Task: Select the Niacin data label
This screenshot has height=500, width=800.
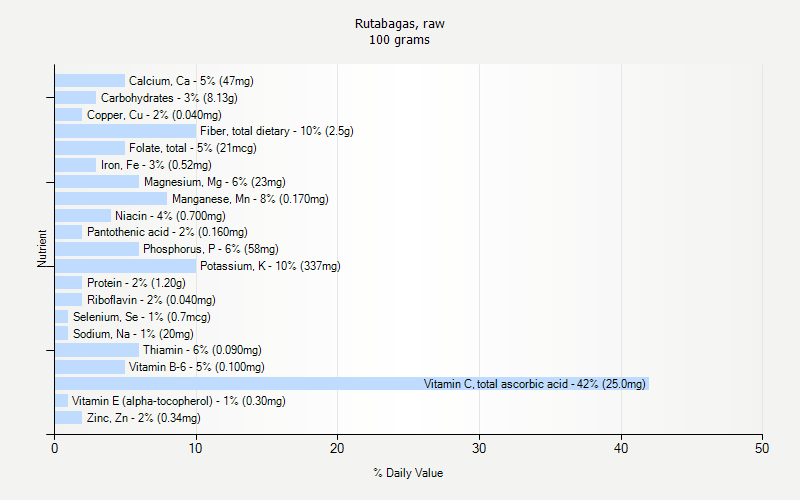Action: [x=170, y=216]
